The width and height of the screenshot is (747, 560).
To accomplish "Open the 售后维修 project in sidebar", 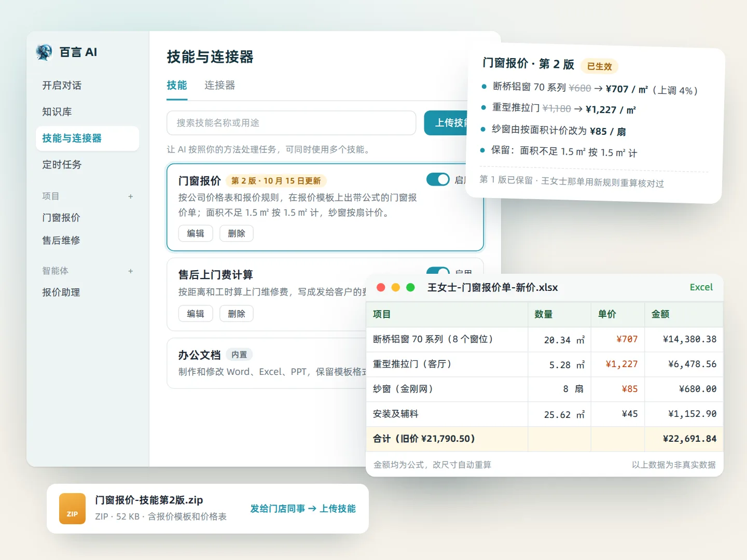I will click(87, 241).
